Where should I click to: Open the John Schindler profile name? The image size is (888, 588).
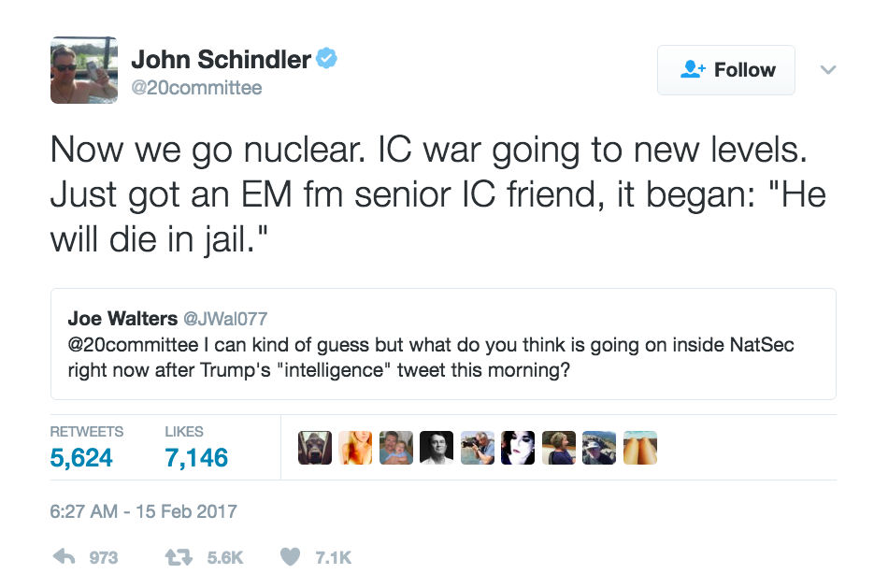pyautogui.click(x=221, y=60)
